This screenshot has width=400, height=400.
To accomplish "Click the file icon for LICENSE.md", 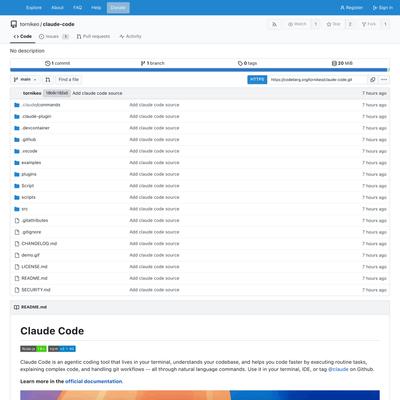I will click(x=17, y=267).
